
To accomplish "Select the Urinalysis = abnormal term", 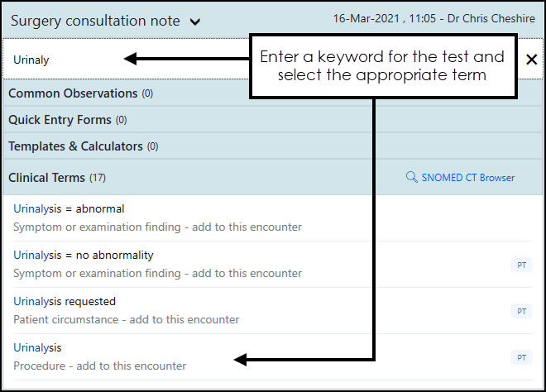I will (69, 208).
